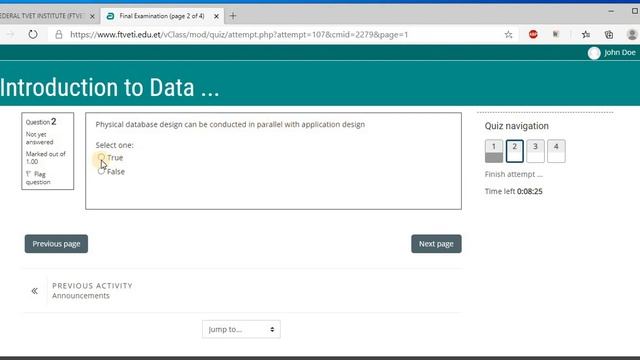Open a new browser tab
The width and height of the screenshot is (640, 360).
233,16
